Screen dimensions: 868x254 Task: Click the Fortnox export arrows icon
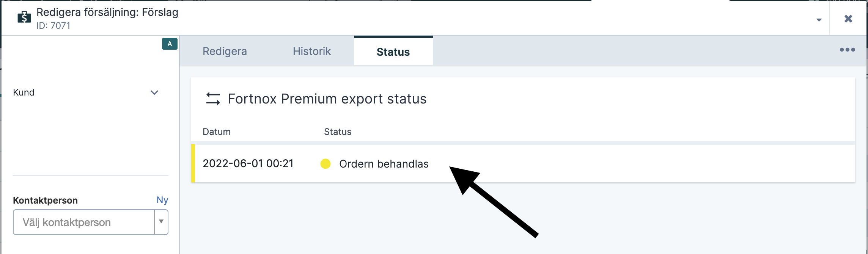click(x=213, y=99)
